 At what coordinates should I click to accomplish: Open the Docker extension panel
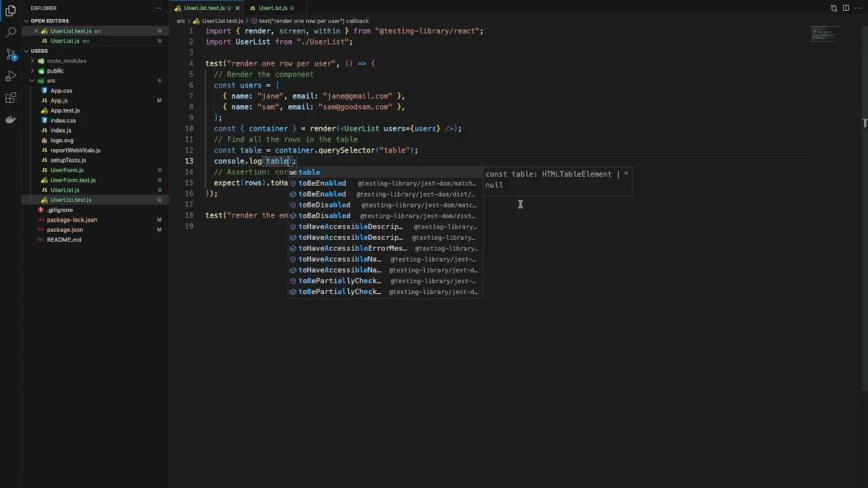10,121
